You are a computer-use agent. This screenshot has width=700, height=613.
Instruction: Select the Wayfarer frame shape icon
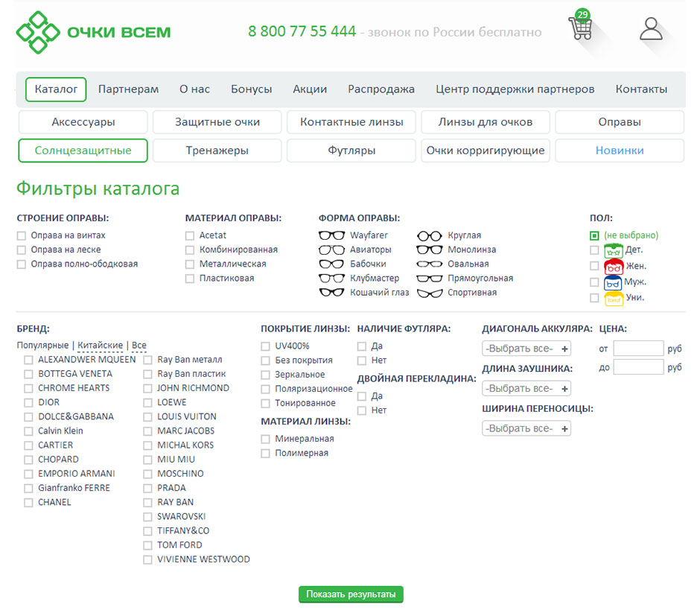click(331, 235)
